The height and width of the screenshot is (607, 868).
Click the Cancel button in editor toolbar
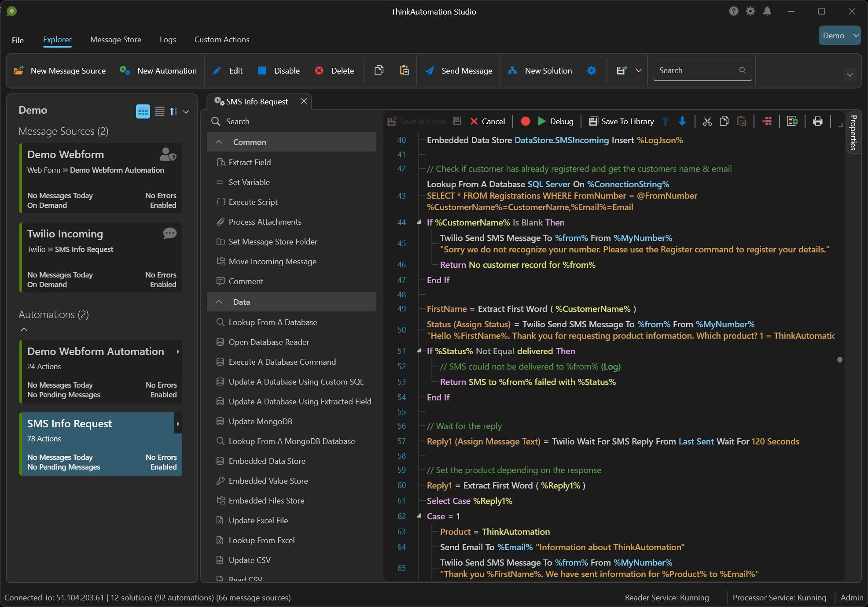487,121
